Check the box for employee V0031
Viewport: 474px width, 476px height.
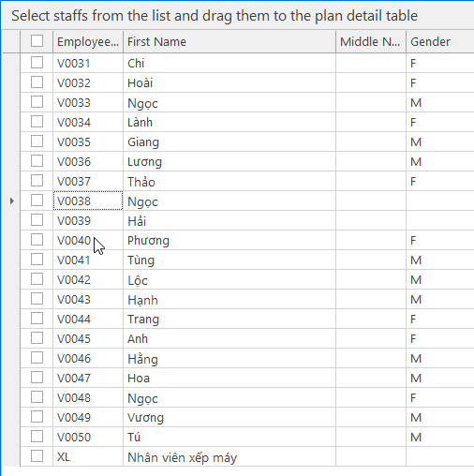click(37, 63)
